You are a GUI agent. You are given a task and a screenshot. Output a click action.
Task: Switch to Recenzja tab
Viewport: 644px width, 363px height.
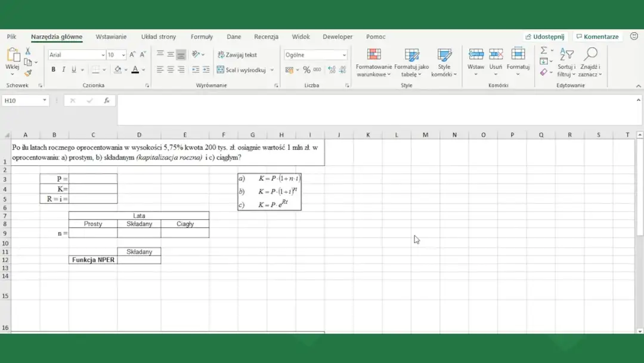point(266,36)
